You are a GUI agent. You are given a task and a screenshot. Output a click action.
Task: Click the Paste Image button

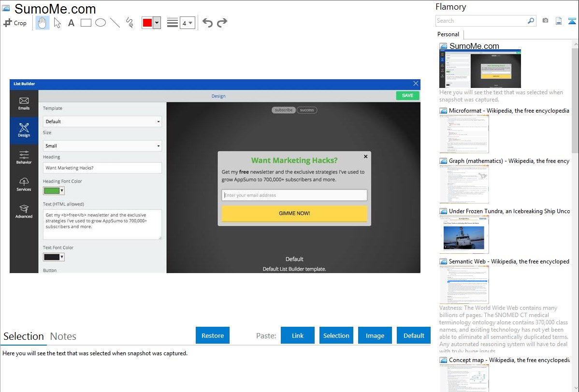375,335
